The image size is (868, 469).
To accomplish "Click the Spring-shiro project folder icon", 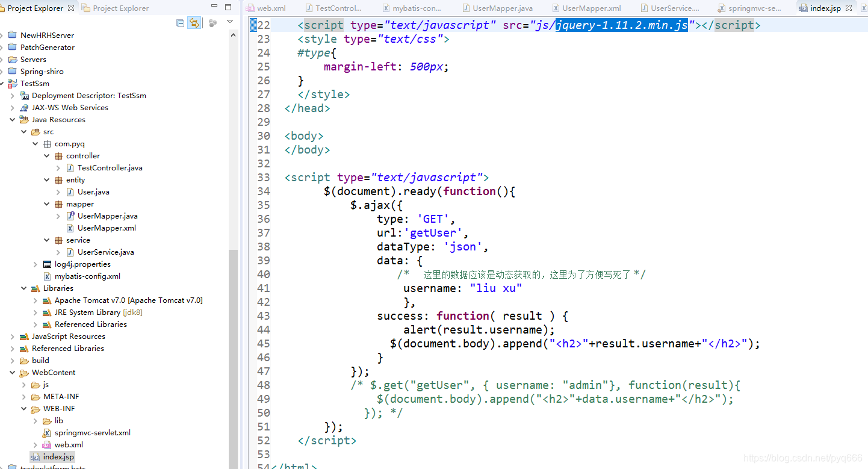I will [13, 71].
